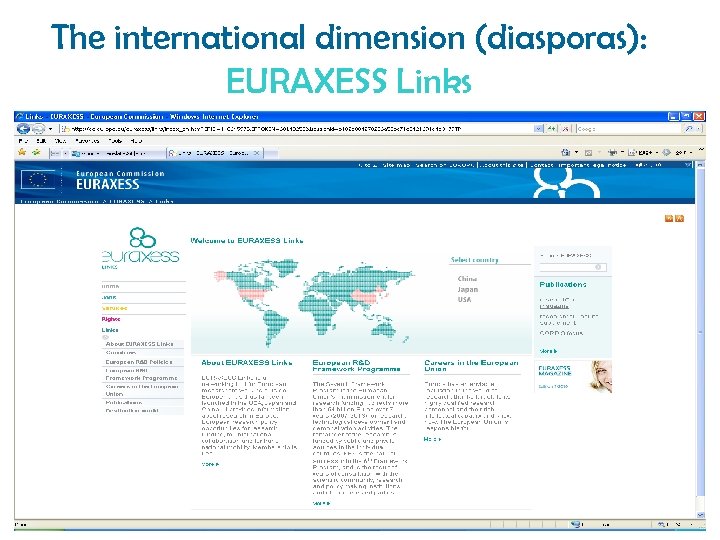This screenshot has height=540, width=720.
Task: Open the address bar history dropdown
Action: coord(538,129)
